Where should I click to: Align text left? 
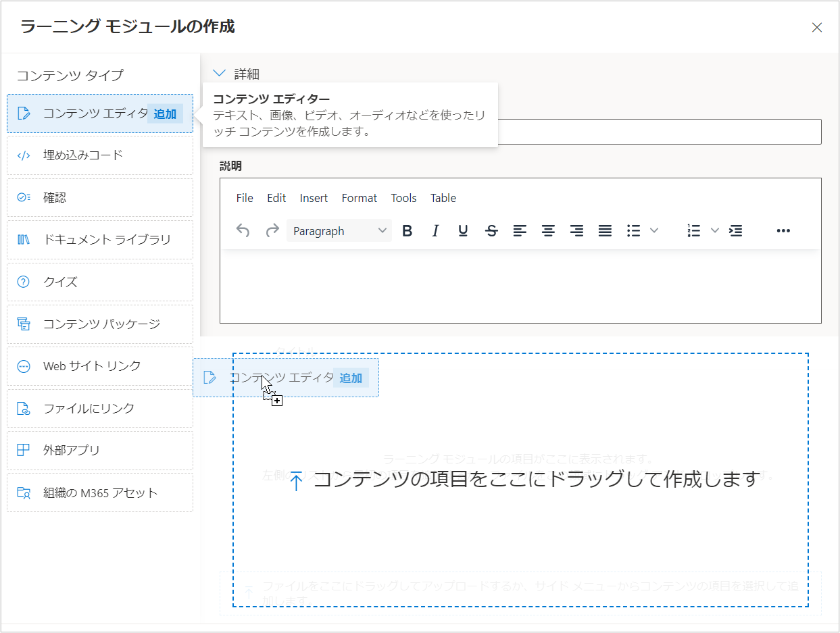click(520, 231)
